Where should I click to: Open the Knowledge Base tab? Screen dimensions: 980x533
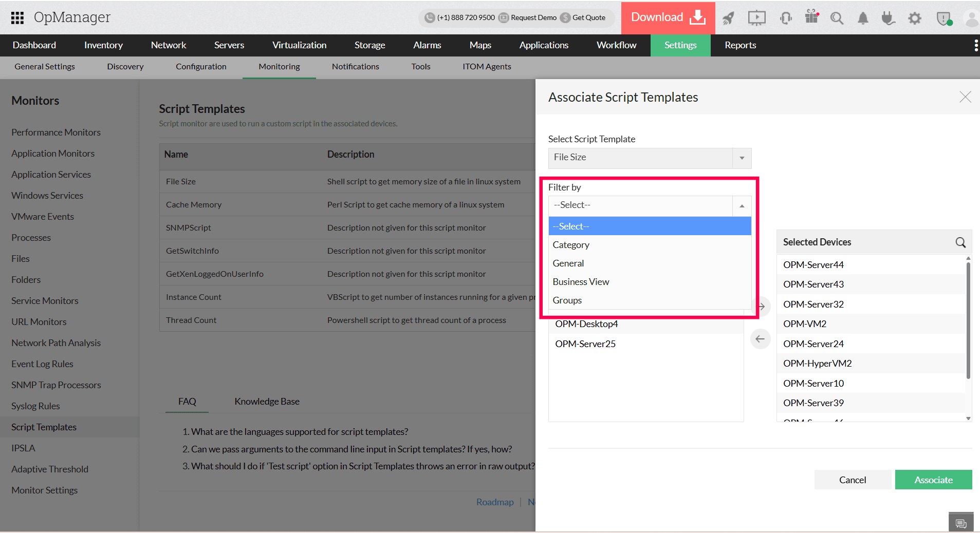pyautogui.click(x=267, y=402)
